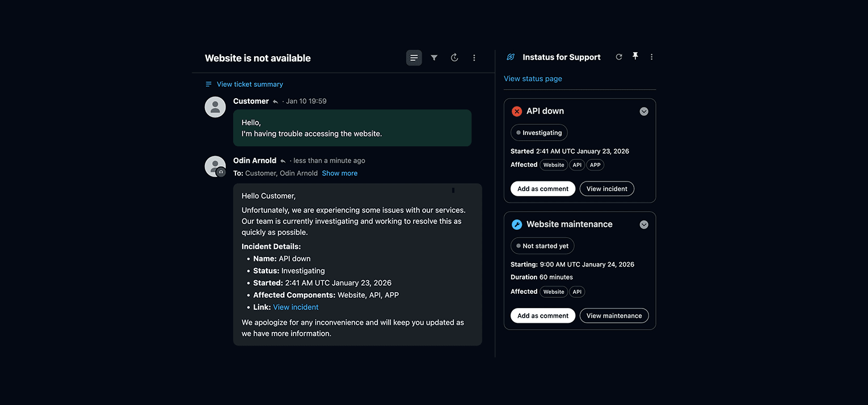
Task: Click API tag in API down card
Action: [x=577, y=165]
